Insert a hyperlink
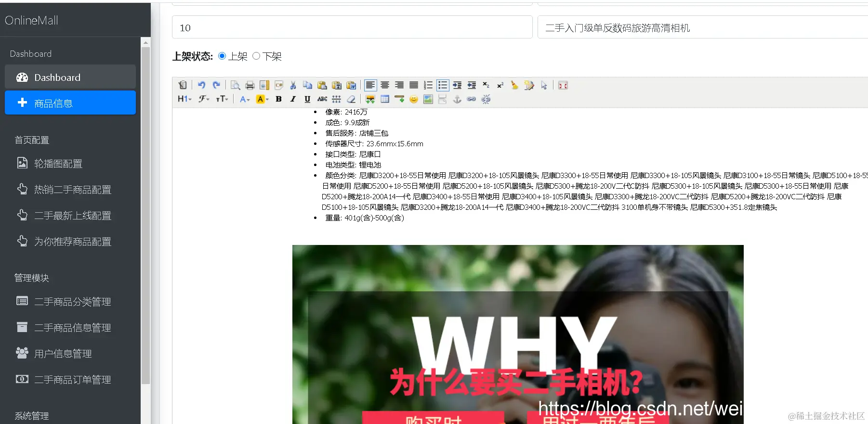The height and width of the screenshot is (424, 868). (x=472, y=99)
